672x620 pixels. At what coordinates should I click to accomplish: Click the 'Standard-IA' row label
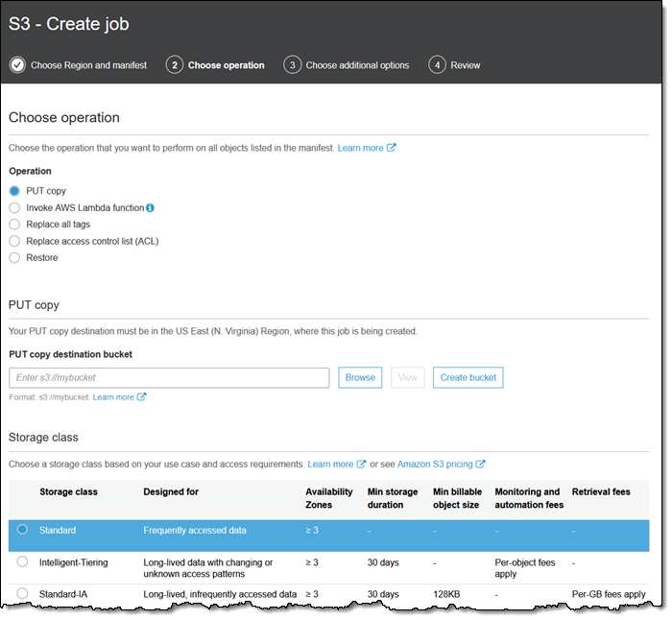(63, 594)
